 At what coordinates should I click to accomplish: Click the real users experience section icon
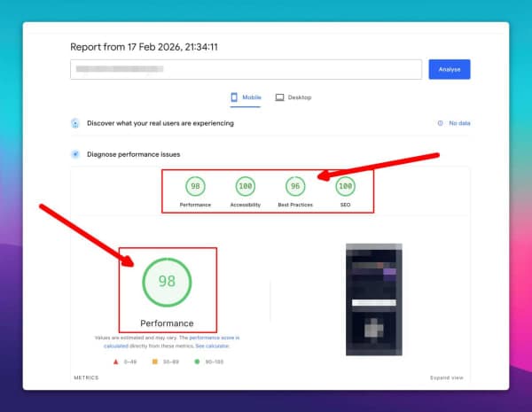click(x=75, y=123)
